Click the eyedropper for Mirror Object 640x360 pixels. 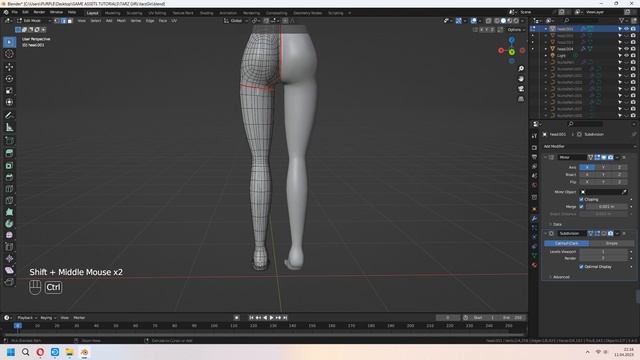[624, 192]
